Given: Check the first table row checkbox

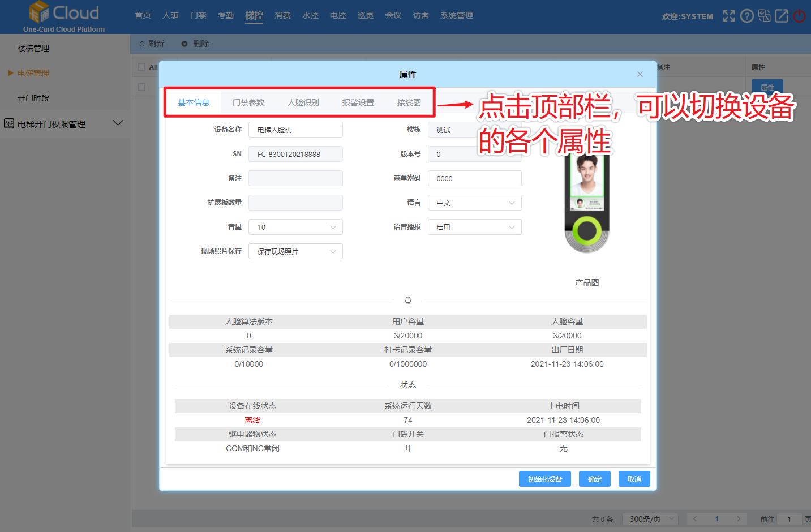Looking at the screenshot, I should tap(141, 87).
